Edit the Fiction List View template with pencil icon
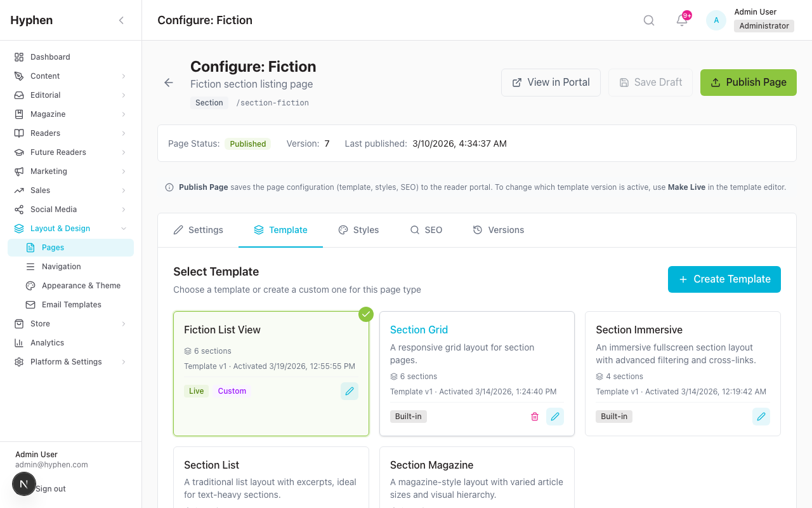This screenshot has width=812, height=508. coord(350,391)
